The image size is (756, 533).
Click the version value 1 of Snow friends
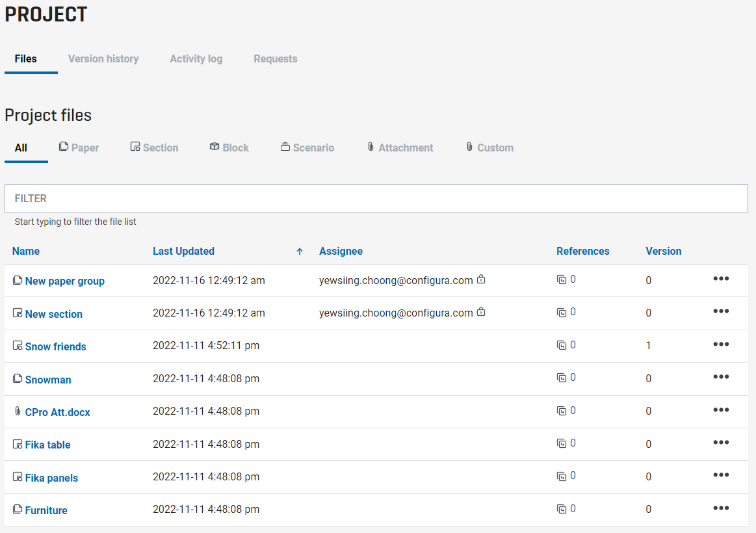tap(648, 346)
